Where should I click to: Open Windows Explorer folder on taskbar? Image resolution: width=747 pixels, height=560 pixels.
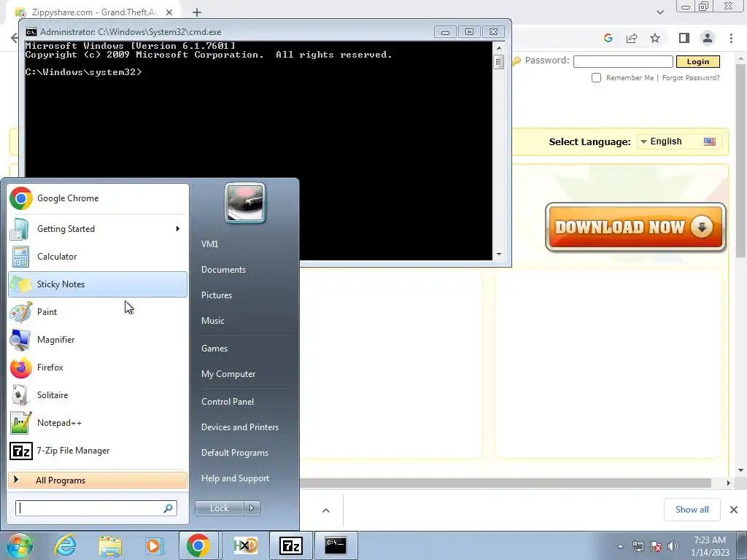pos(110,545)
